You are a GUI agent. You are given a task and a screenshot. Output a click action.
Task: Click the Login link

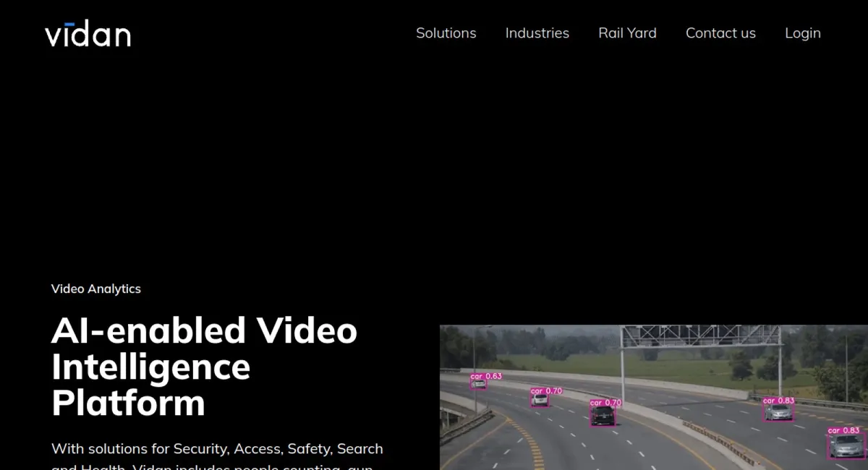pos(803,33)
